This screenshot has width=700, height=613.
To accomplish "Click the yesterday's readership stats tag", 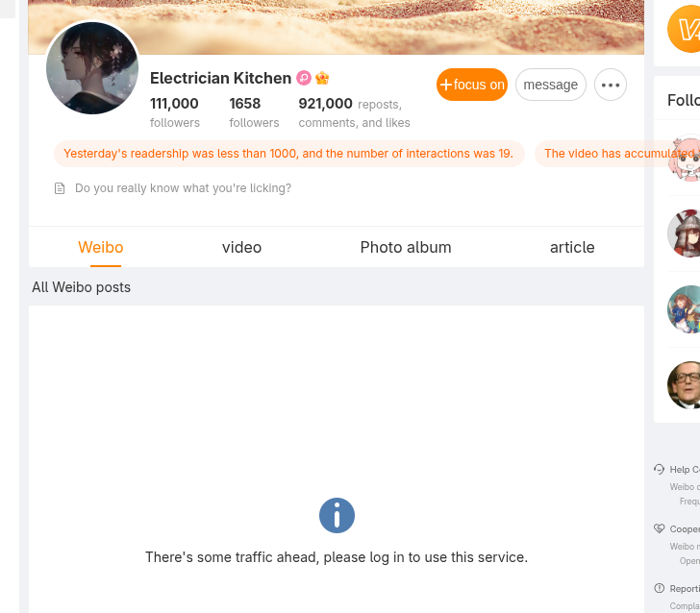I will [288, 154].
